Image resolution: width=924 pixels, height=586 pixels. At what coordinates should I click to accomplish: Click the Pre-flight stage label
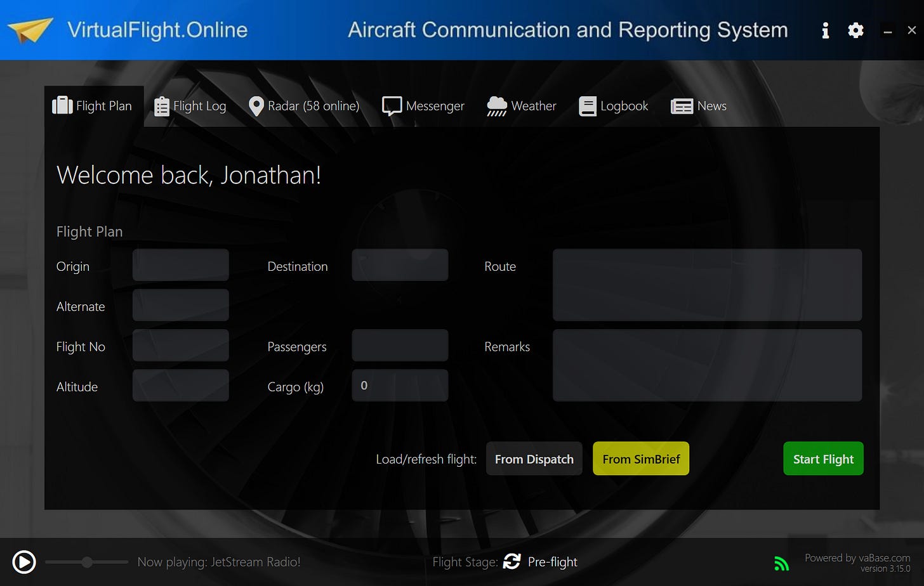pyautogui.click(x=553, y=562)
